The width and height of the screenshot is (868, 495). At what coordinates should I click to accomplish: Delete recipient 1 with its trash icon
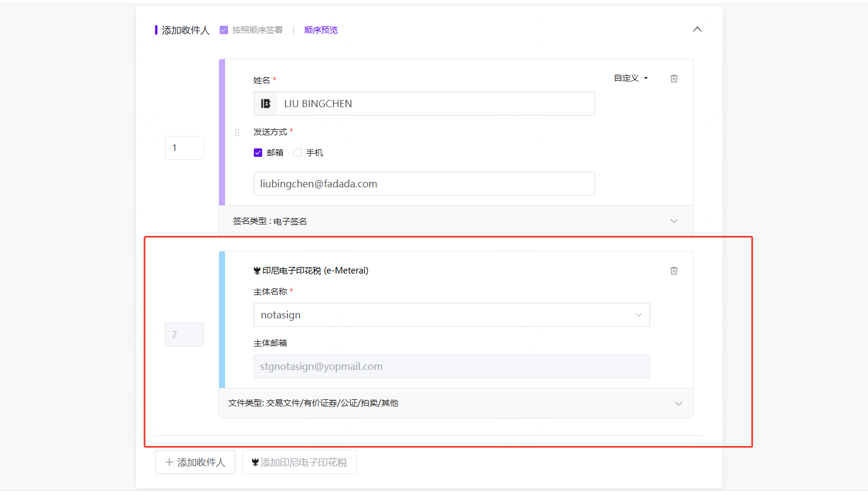pos(674,78)
